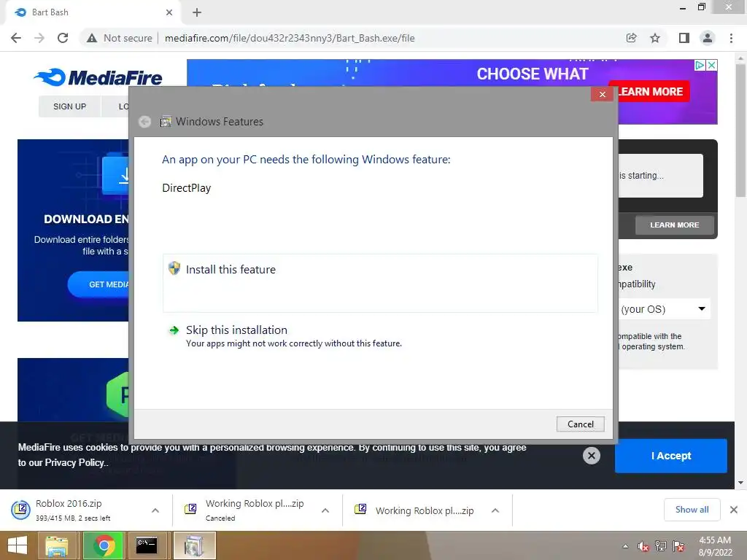The height and width of the screenshot is (560, 747).
Task: Click the Not secure warning icon
Action: (x=92, y=38)
